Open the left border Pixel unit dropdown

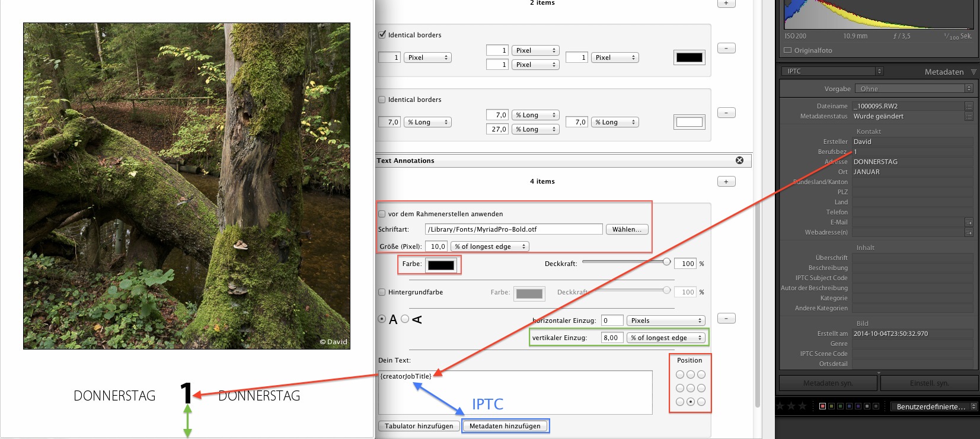(428, 57)
